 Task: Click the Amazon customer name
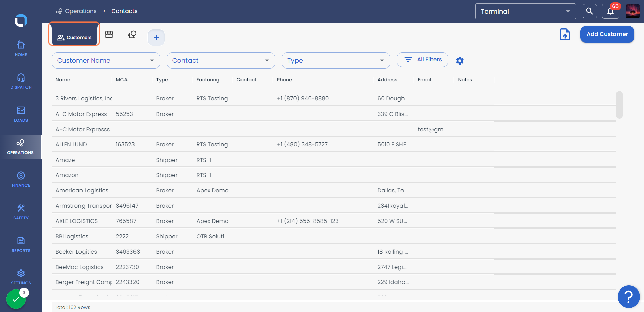[67, 175]
